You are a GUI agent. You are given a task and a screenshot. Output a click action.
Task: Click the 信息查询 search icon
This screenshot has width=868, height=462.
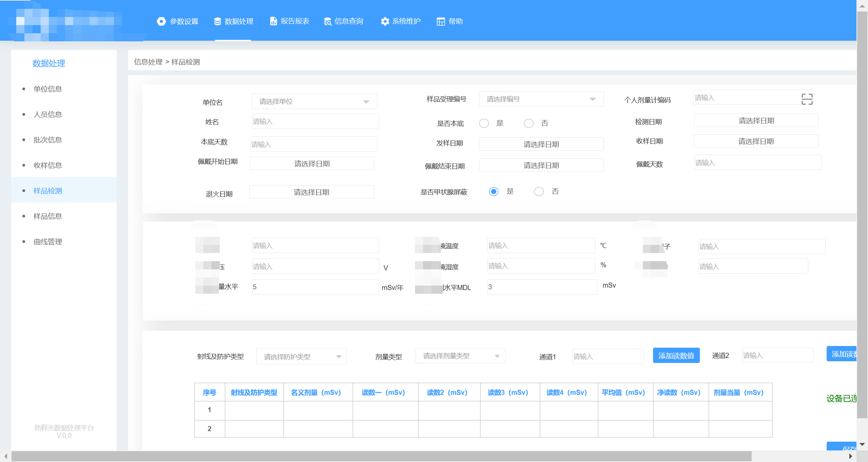point(328,21)
